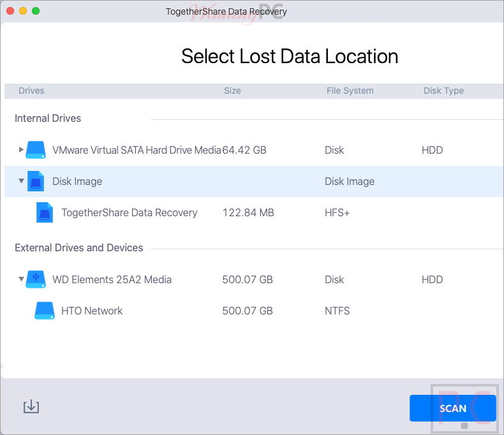
Task: Click the HFS+ file system value
Action: click(x=337, y=212)
